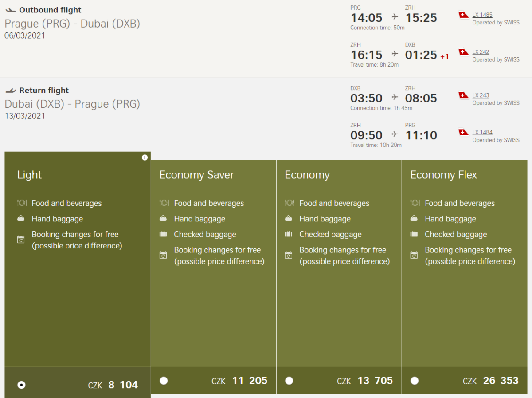Image resolution: width=532 pixels, height=398 pixels.
Task: Click the Economy Saver fare title
Action: point(196,175)
